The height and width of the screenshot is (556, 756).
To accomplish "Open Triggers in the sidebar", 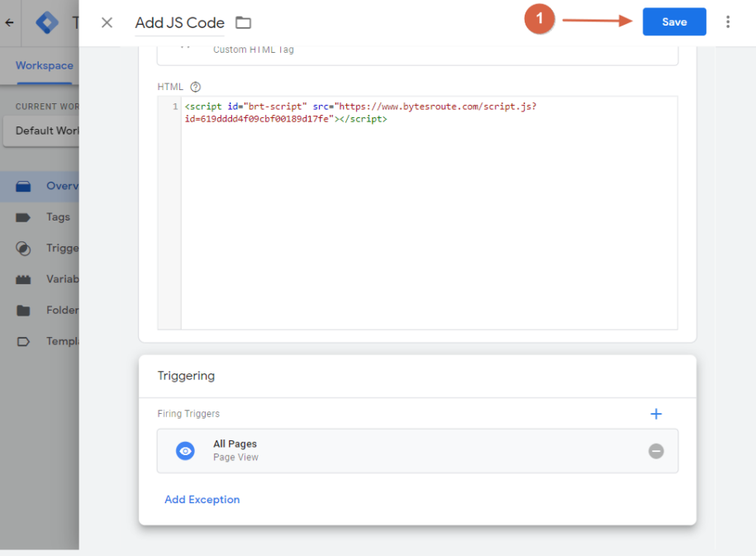I will point(40,249).
